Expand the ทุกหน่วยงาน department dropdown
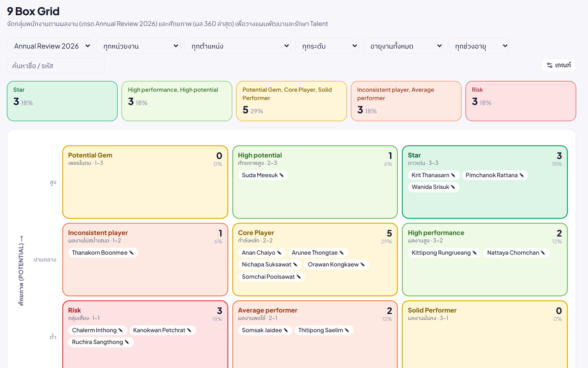Image resolution: width=588 pixels, height=368 pixels. [138, 46]
